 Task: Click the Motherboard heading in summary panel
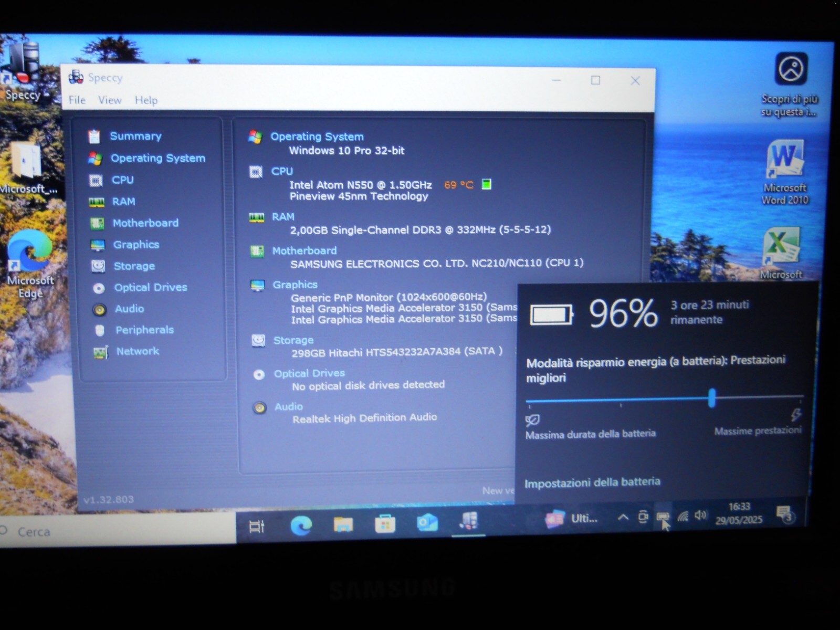[304, 251]
